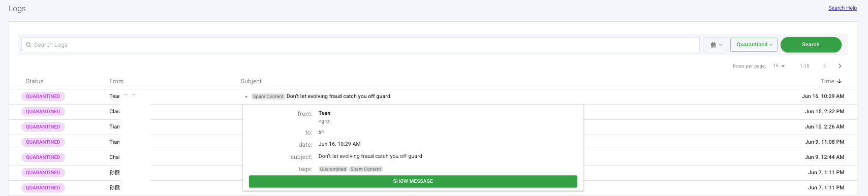Go to the next page of logs

click(x=840, y=66)
